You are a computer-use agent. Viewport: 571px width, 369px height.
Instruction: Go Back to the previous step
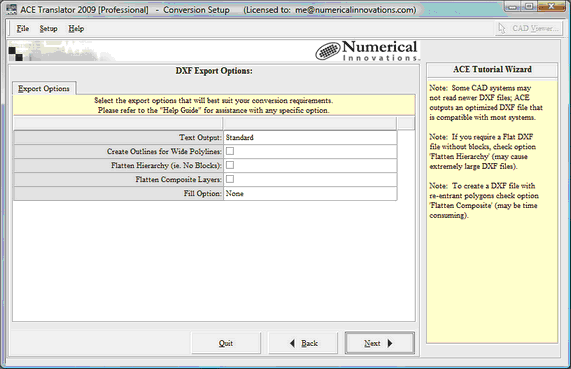[303, 343]
